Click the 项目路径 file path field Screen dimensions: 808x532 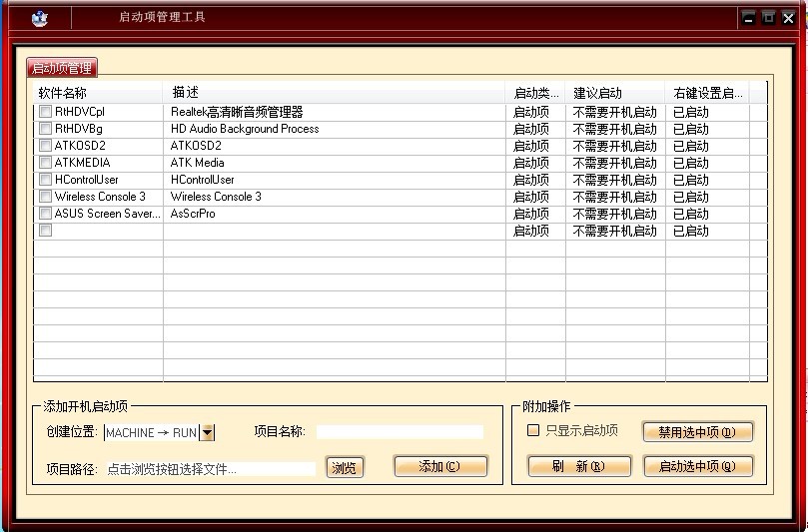[x=211, y=468]
